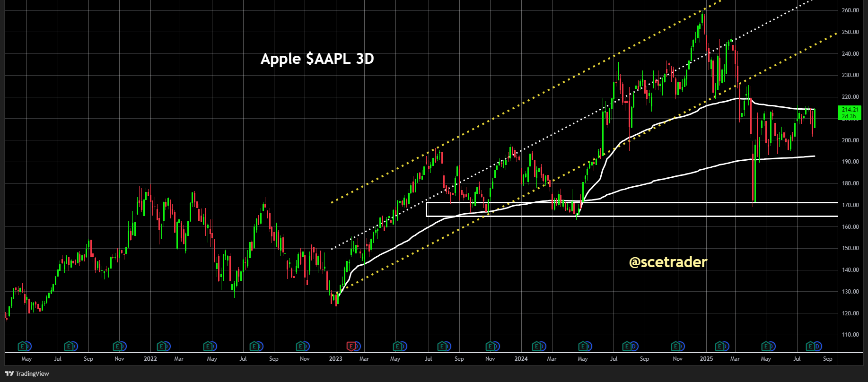Viewport: 868px width, 382px height.
Task: Click the 170.00 price axis label
Action: (850, 205)
